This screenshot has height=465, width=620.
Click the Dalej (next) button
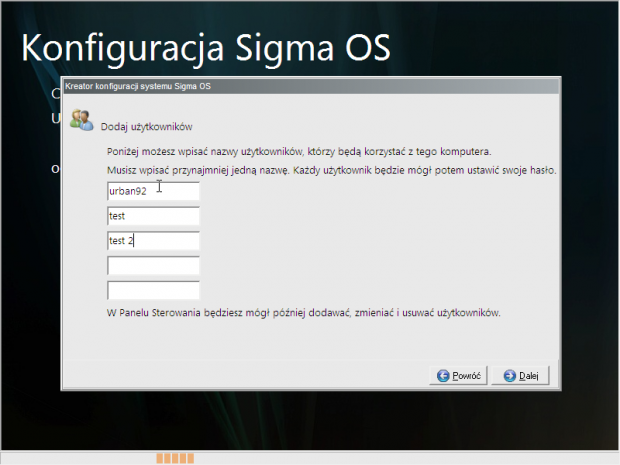point(520,375)
